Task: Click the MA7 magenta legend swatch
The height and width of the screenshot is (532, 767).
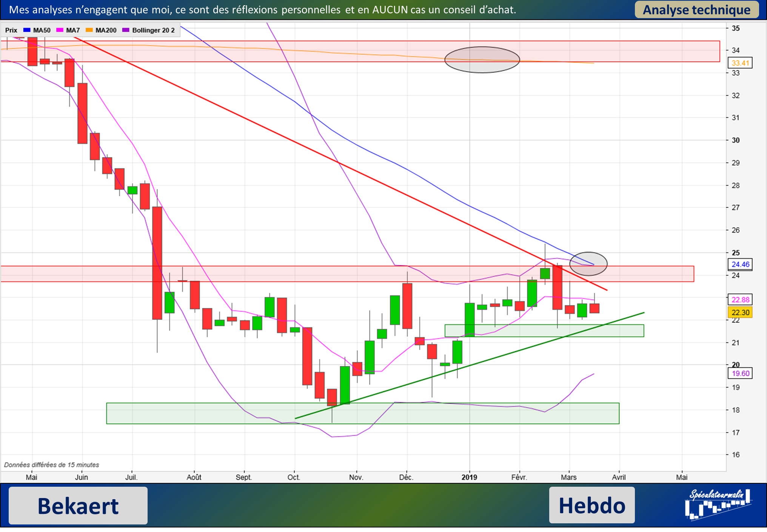Action: (x=60, y=30)
